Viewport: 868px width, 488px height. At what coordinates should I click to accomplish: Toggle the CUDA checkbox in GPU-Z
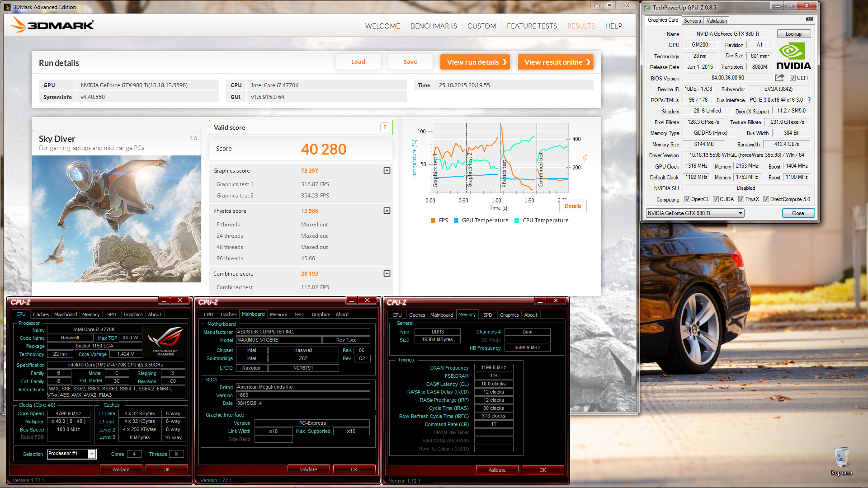pyautogui.click(x=716, y=199)
